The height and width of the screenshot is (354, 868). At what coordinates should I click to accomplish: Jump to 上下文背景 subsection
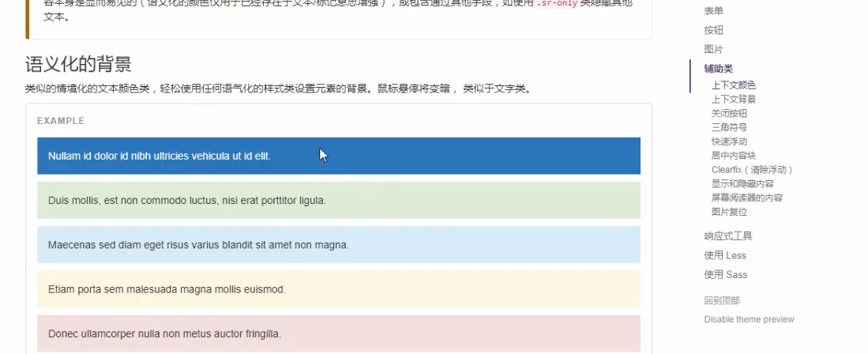coord(734,99)
